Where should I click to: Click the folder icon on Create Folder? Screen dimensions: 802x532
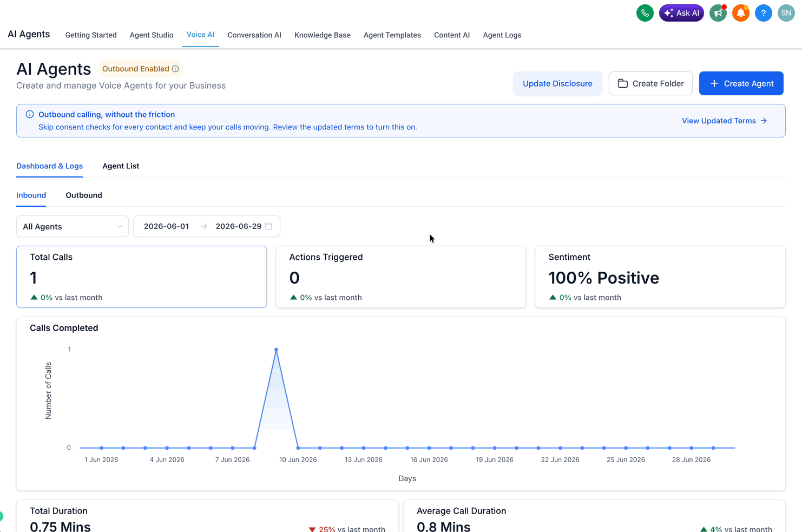(x=623, y=83)
